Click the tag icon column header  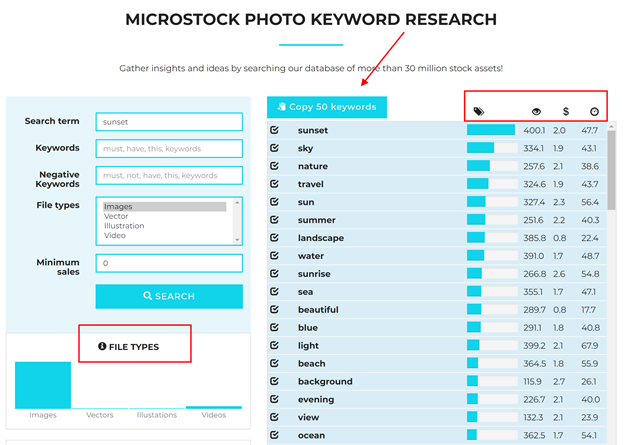(x=479, y=112)
